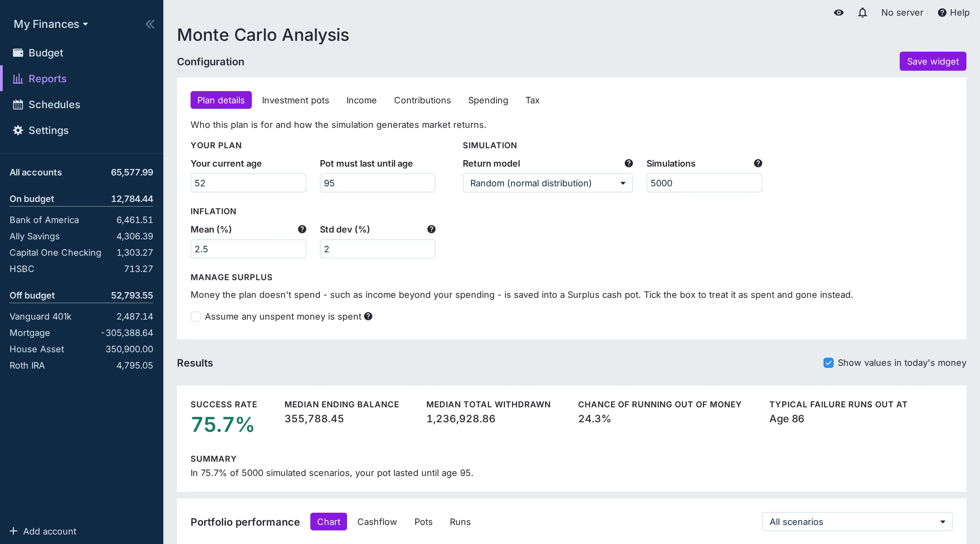
Task: Click the inflation Mean (%) field
Action: [248, 249]
